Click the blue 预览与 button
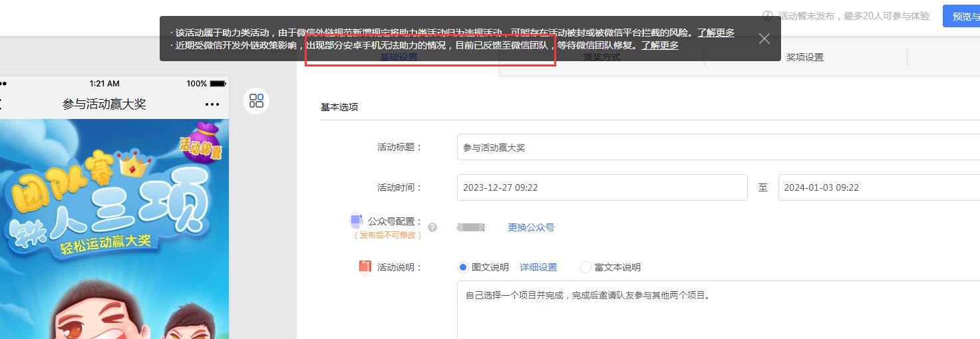This screenshot has height=339, width=980. point(961,16)
